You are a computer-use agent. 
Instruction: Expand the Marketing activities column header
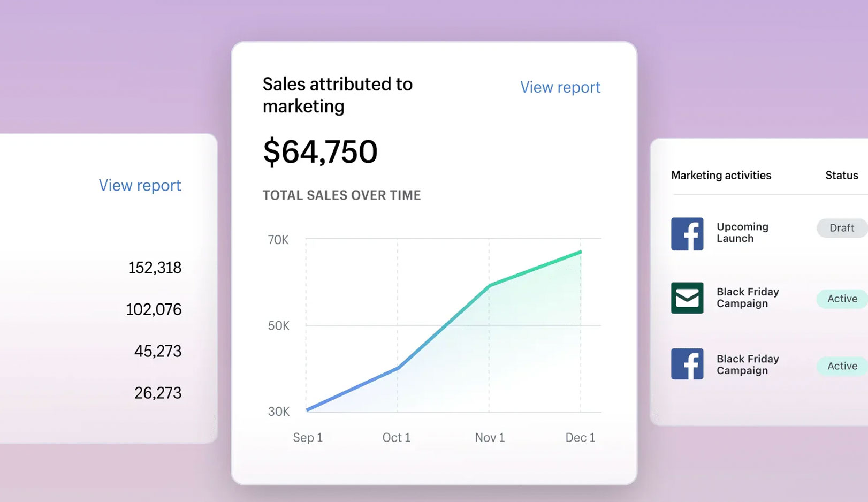tap(721, 175)
